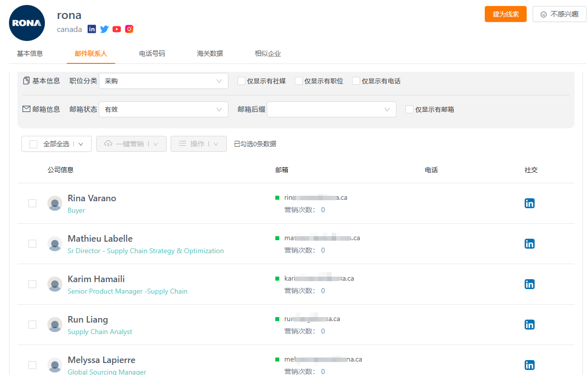Viewport: 588px width, 375px height.
Task: Open Mathieu Labelle's contact name
Action: click(100, 239)
